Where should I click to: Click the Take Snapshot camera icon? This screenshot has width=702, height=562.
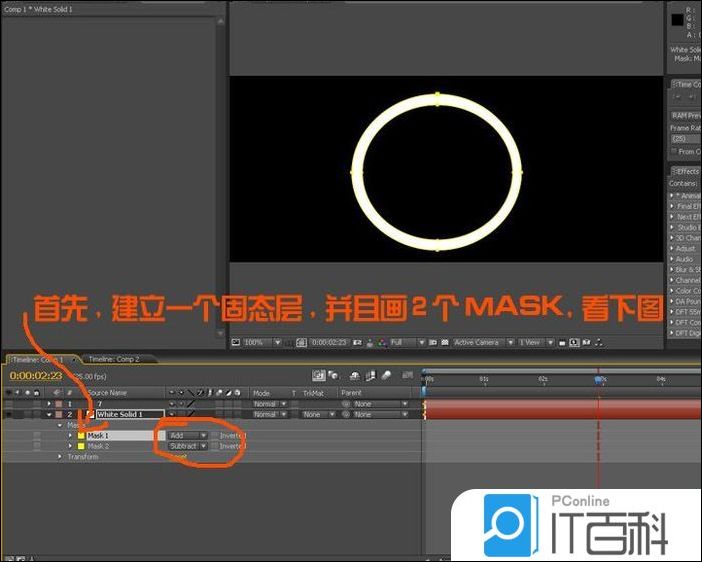point(357,343)
